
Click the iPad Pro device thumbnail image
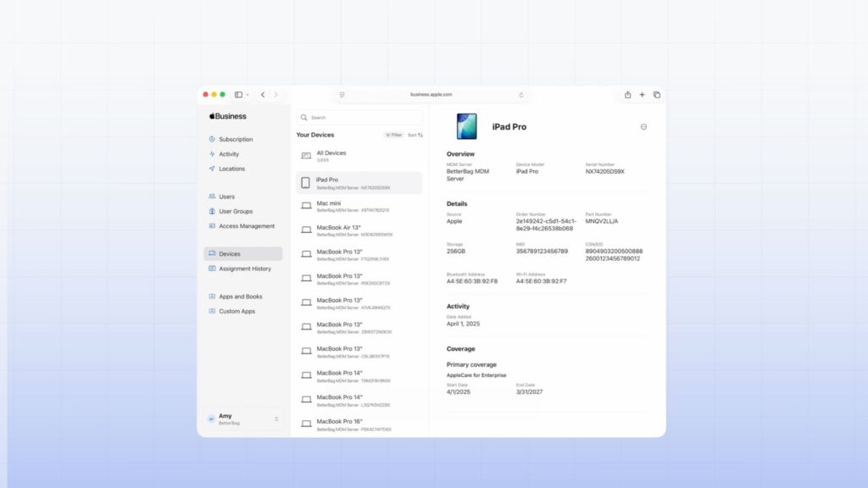click(x=467, y=126)
